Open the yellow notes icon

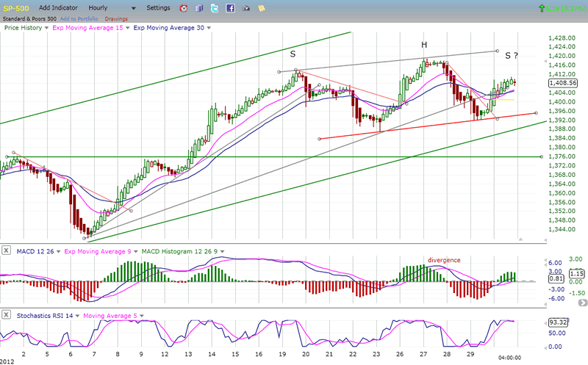pos(262,8)
